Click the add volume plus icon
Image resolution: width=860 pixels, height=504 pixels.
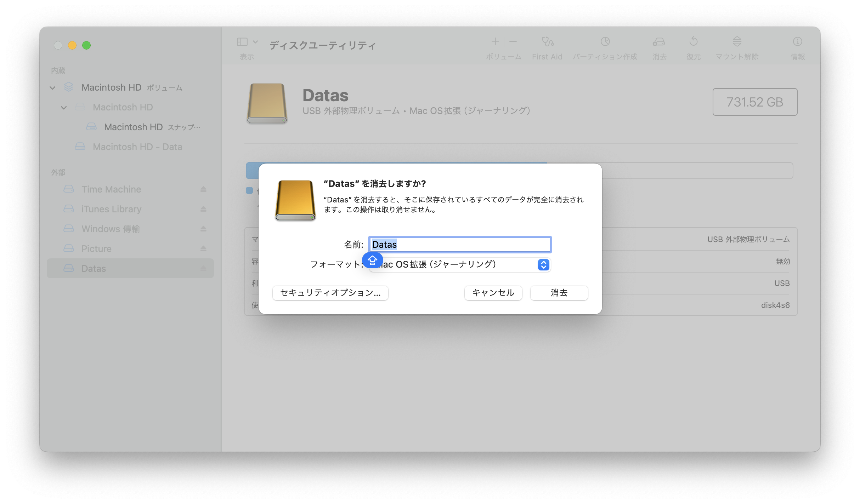495,41
